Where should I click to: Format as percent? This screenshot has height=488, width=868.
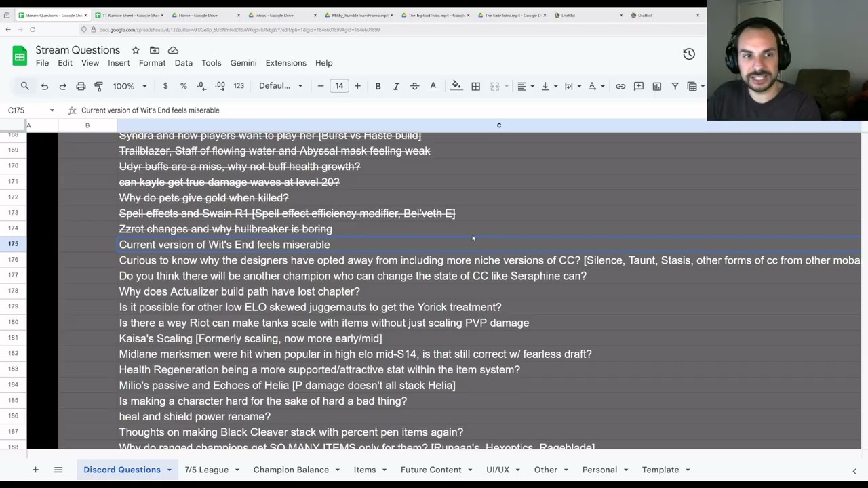tap(183, 86)
